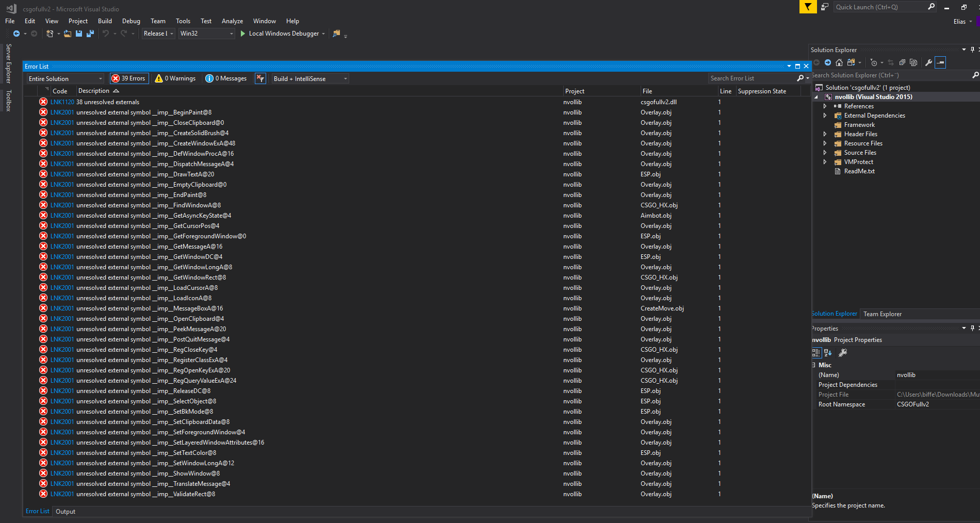980x523 pixels.
Task: Open the Debug menu
Action: (x=131, y=21)
